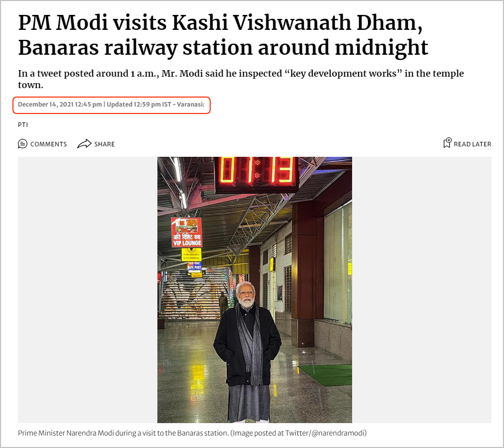Click the article headline about Kashi Vishwanath
This screenshot has width=504, height=448.
tap(223, 35)
